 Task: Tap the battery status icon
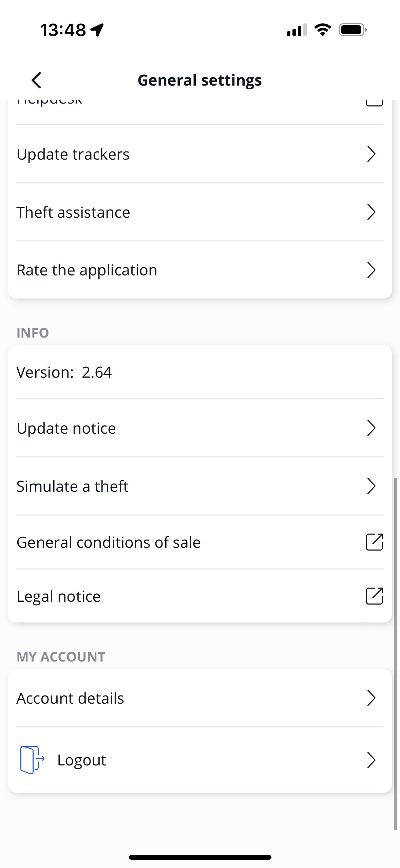pyautogui.click(x=353, y=30)
